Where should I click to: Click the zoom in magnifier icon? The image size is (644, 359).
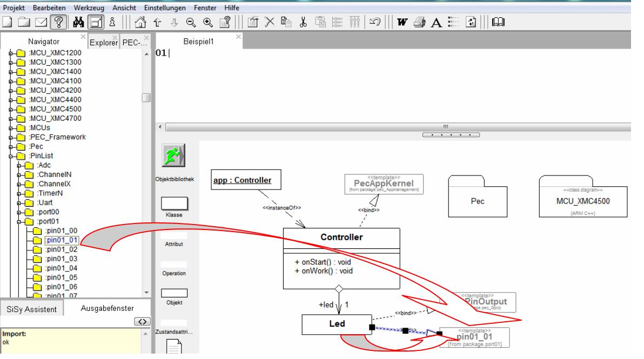click(x=207, y=22)
